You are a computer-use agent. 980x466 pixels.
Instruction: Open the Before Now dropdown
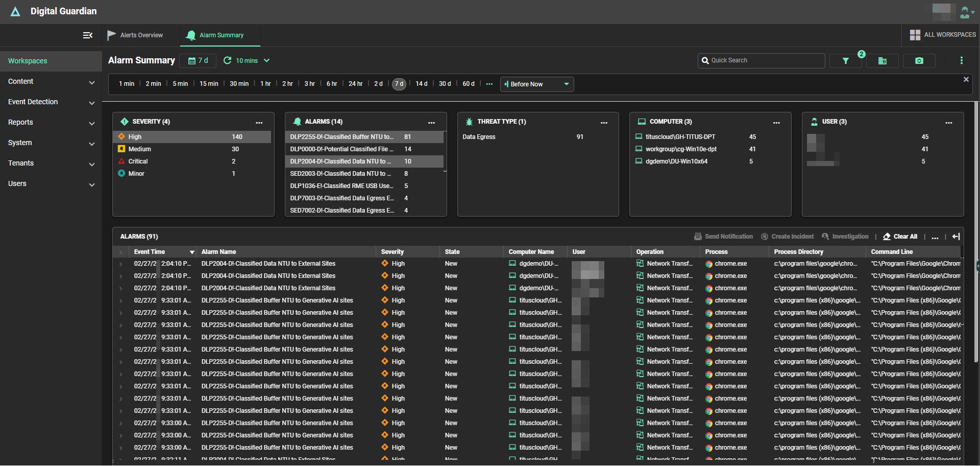coord(537,84)
